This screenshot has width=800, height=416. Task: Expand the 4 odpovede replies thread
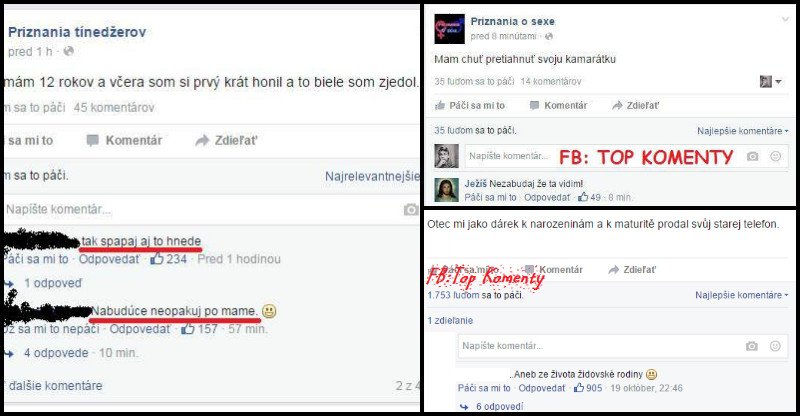click(x=56, y=353)
